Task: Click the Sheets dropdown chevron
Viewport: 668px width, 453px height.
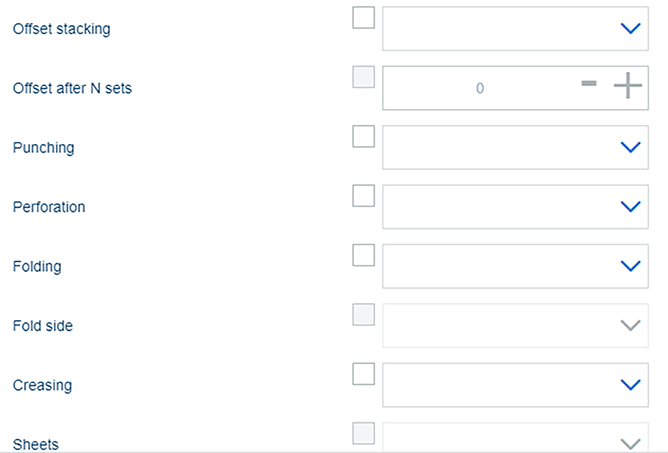Action: (x=629, y=443)
